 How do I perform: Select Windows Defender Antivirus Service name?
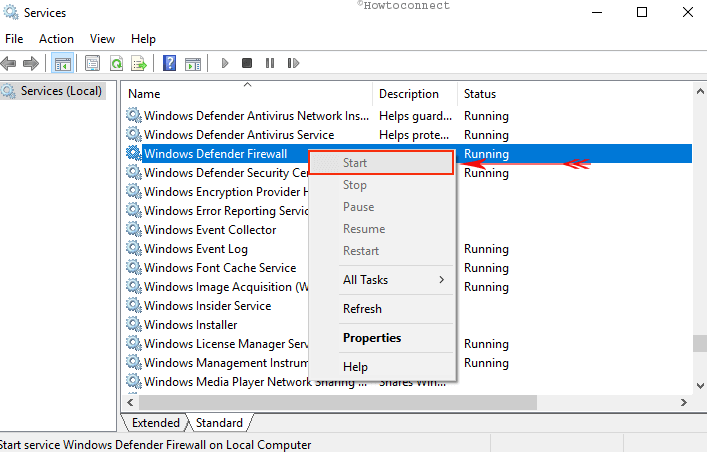click(x=239, y=135)
